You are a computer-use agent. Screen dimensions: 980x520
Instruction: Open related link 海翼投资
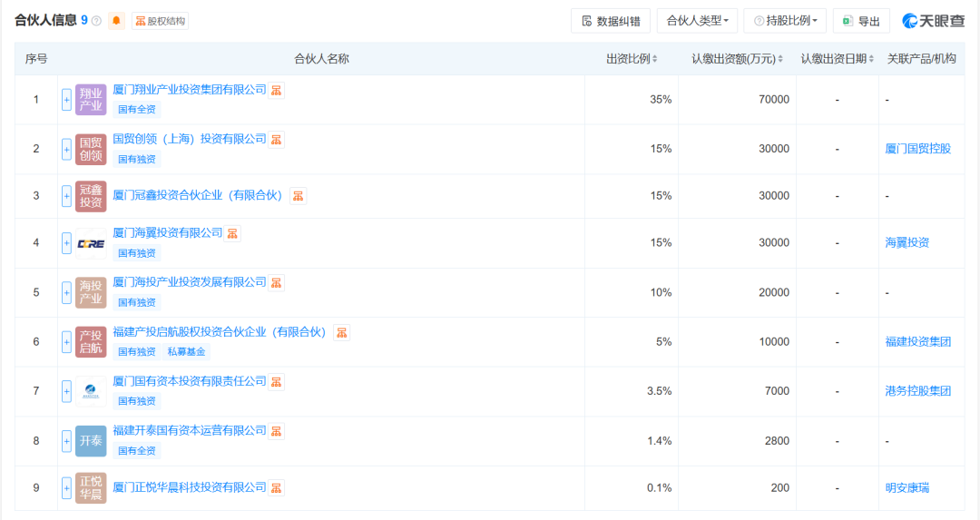[x=906, y=242]
